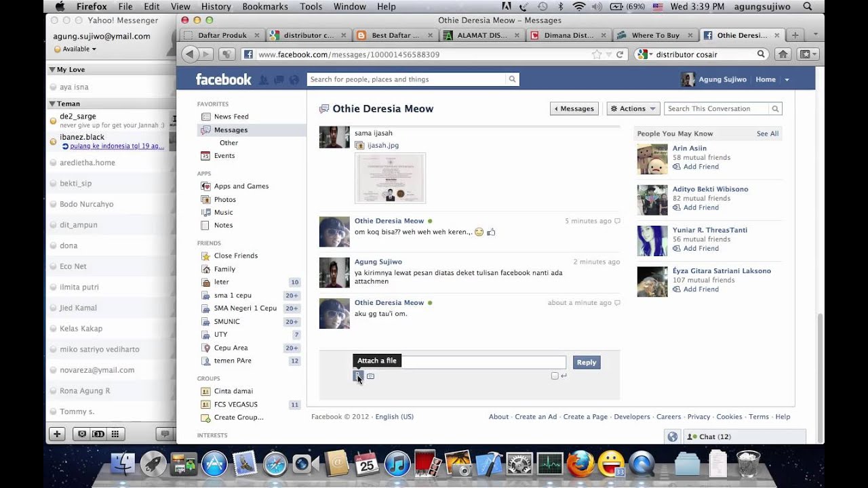Click the Facebook search magnifier button

pos(512,79)
